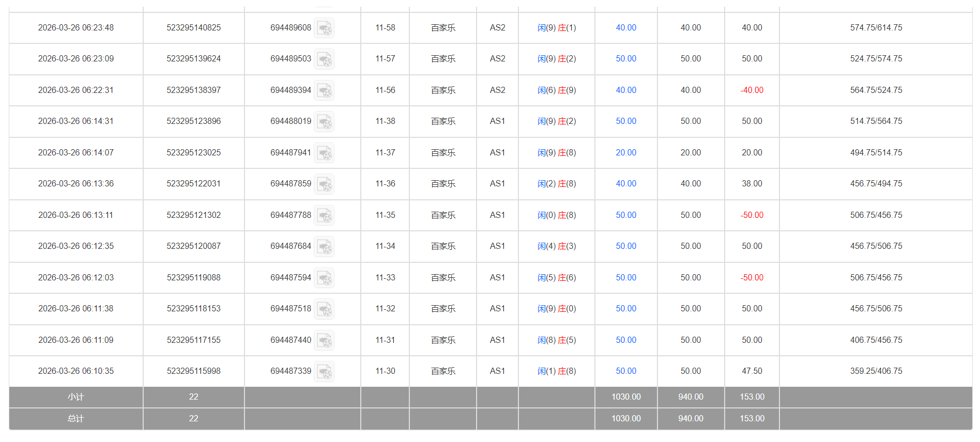Open the record icon next to 694488019
This screenshot has height=442, width=980.
click(x=324, y=121)
